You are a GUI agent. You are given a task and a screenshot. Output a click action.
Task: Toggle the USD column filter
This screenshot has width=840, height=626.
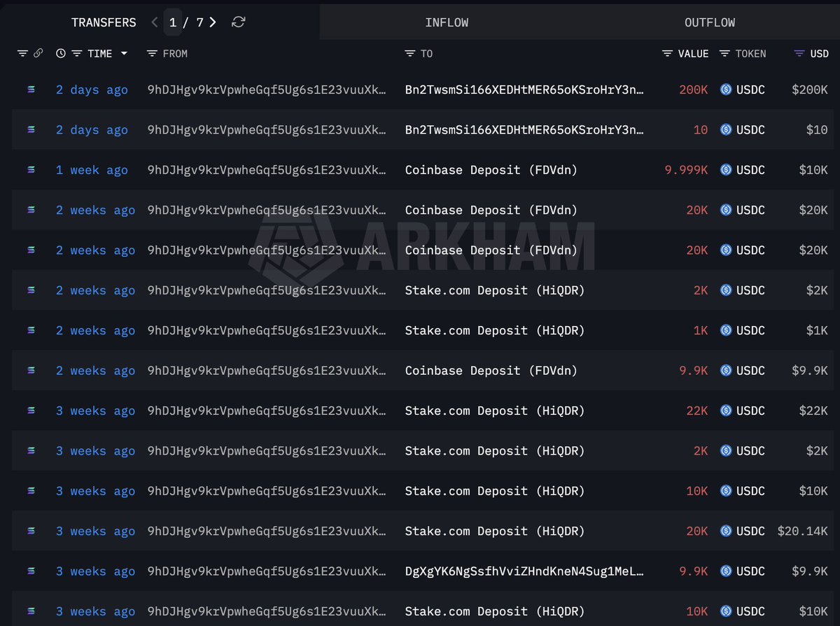[x=799, y=54]
